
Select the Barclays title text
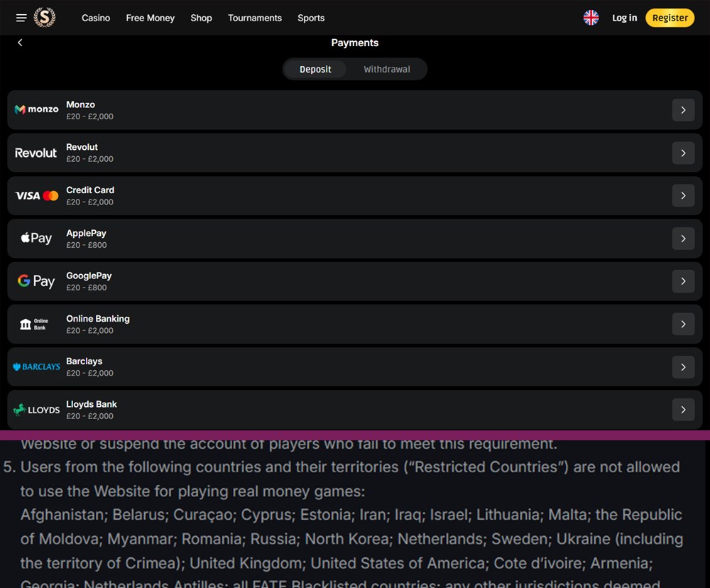[84, 361]
